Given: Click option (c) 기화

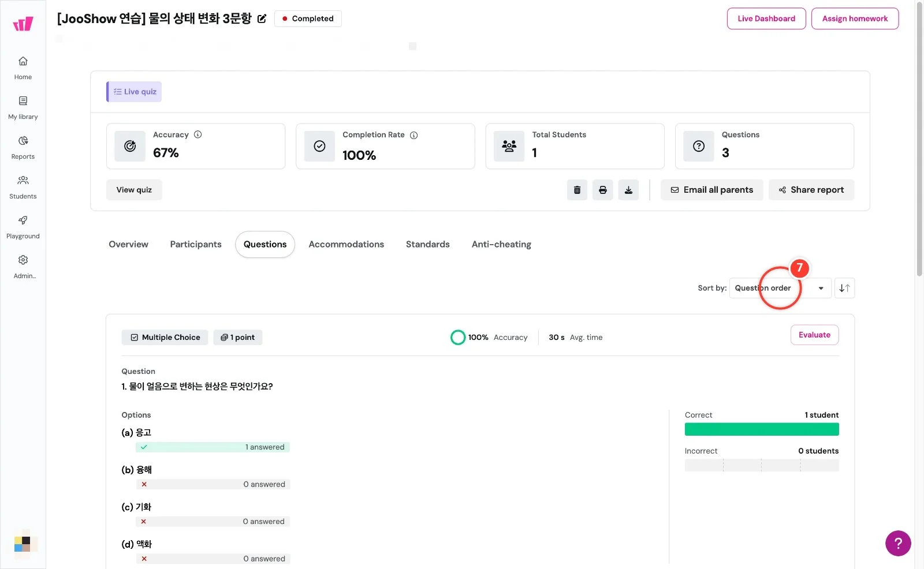Looking at the screenshot, I should pyautogui.click(x=136, y=507).
